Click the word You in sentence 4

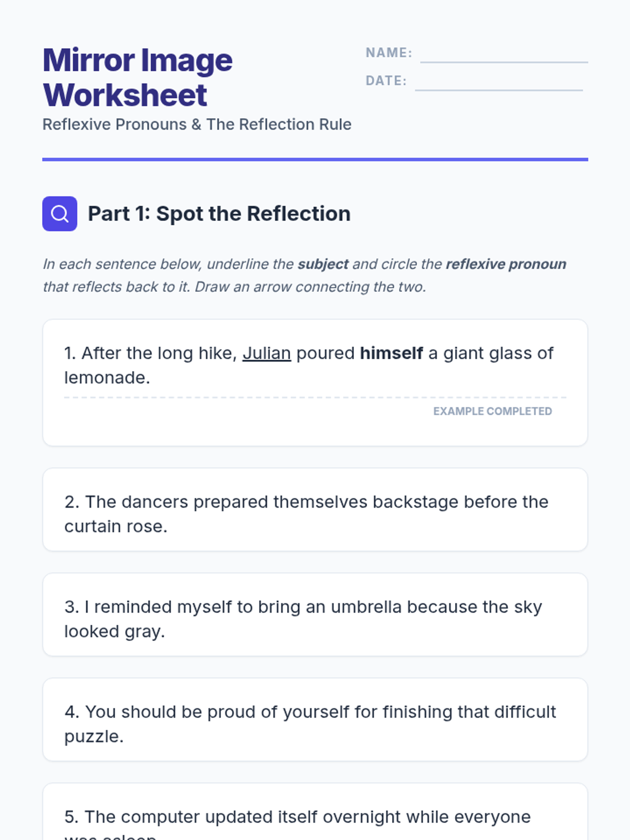[100, 712]
